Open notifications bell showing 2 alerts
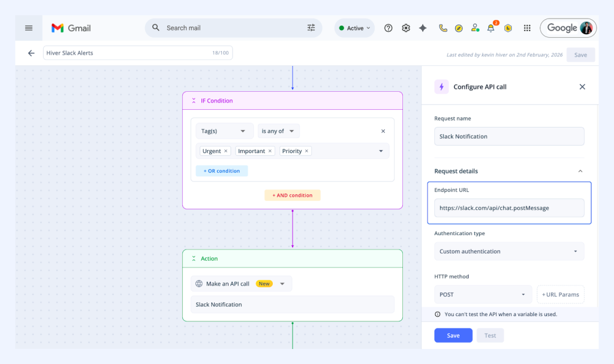 coord(491,28)
